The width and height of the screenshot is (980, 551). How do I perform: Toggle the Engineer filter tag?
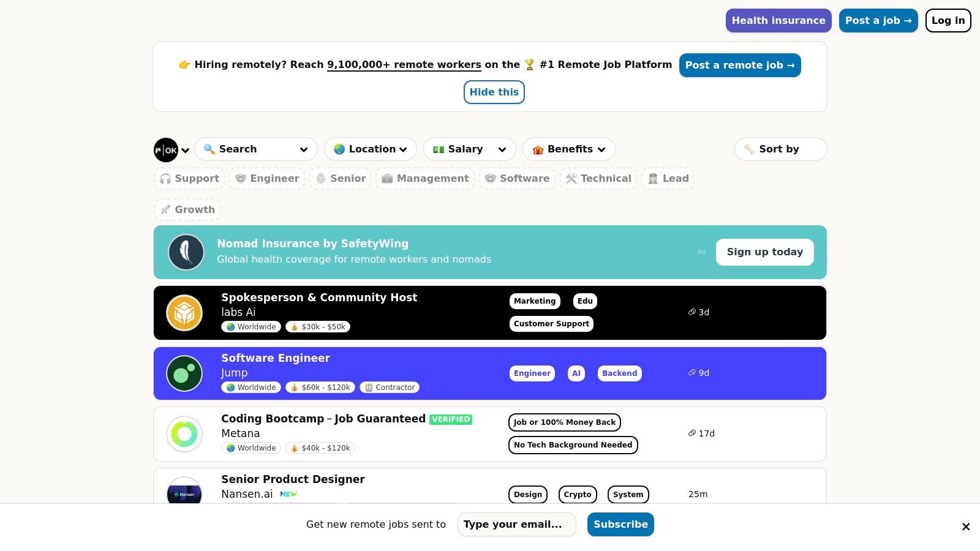pyautogui.click(x=267, y=179)
